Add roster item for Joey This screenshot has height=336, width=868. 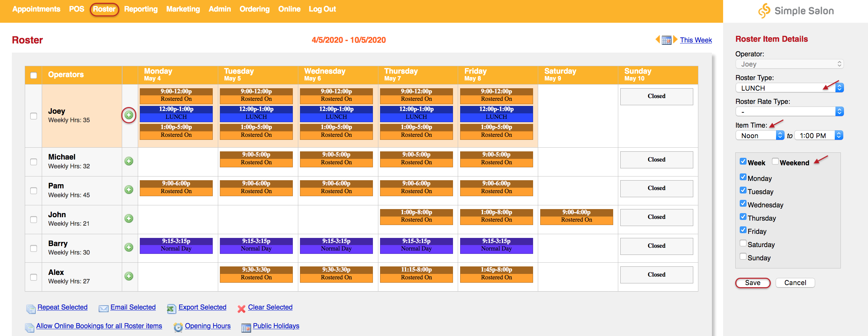point(129,115)
